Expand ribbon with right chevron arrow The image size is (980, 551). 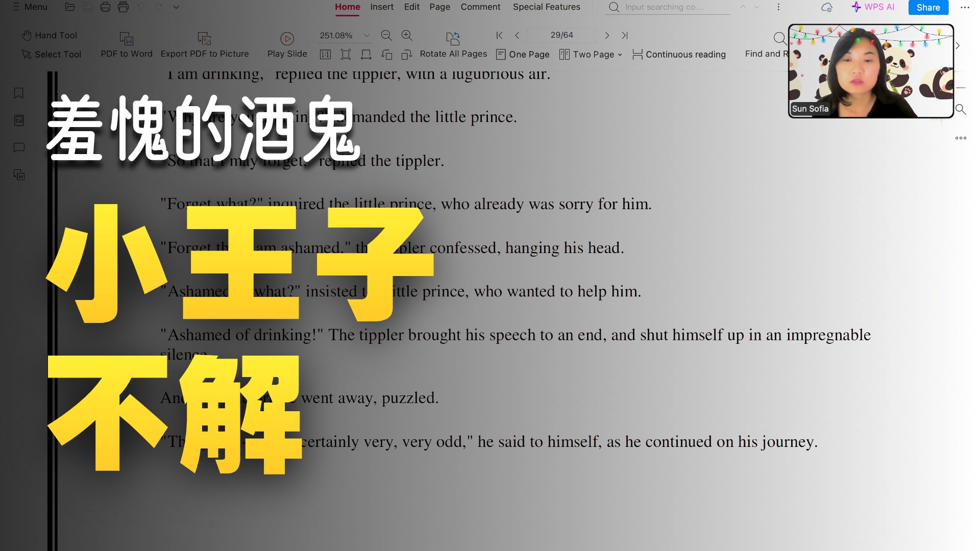958,45
